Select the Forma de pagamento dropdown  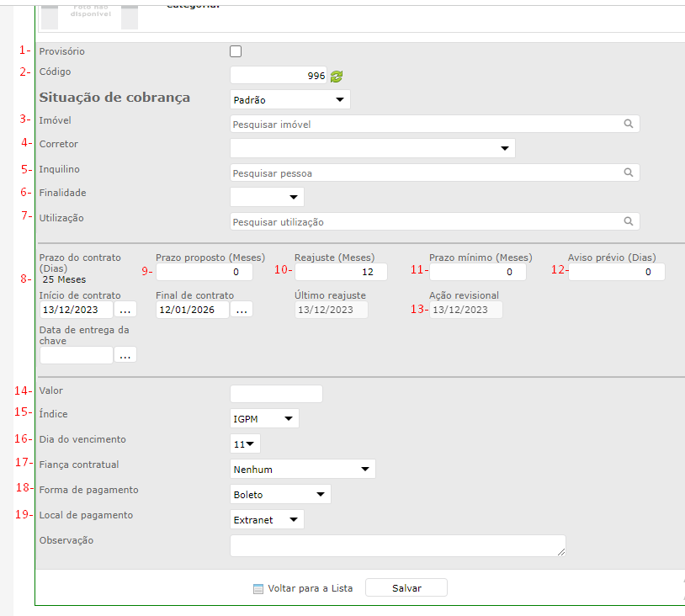click(280, 494)
